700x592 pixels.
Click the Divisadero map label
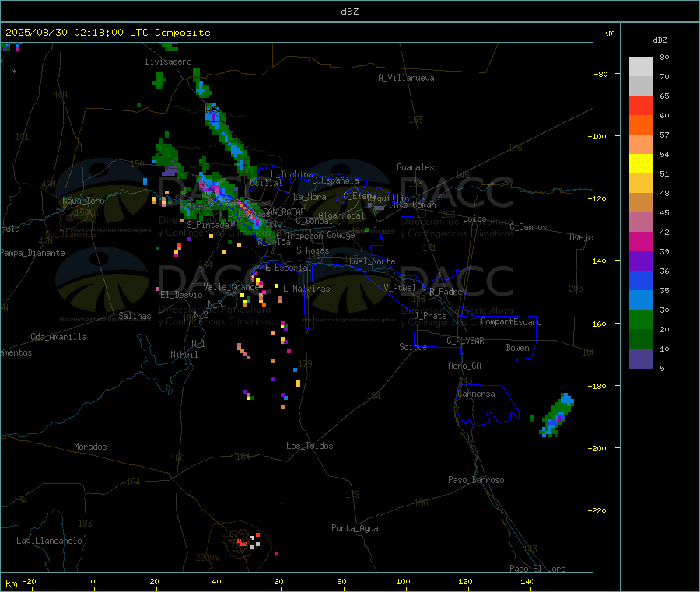tap(168, 61)
